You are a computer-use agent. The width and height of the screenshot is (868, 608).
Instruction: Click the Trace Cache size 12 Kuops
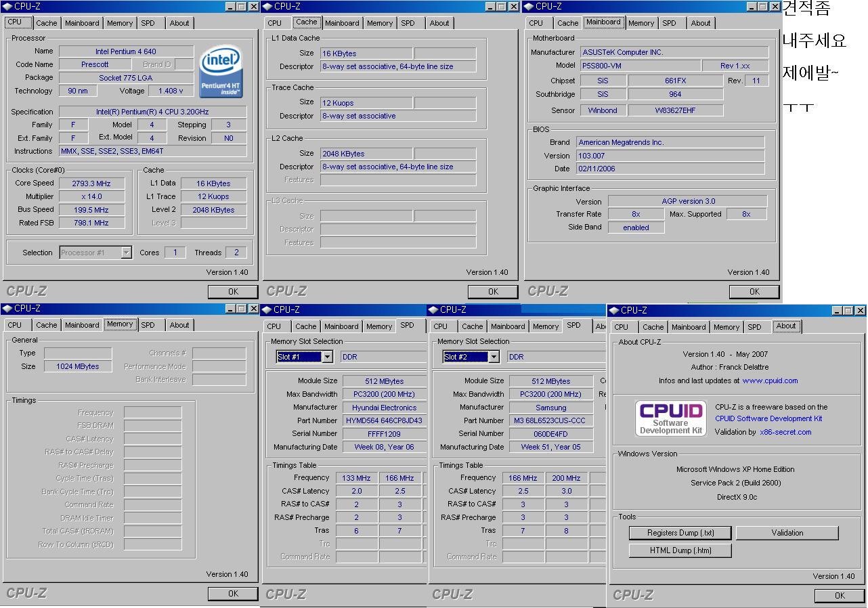[x=366, y=103]
